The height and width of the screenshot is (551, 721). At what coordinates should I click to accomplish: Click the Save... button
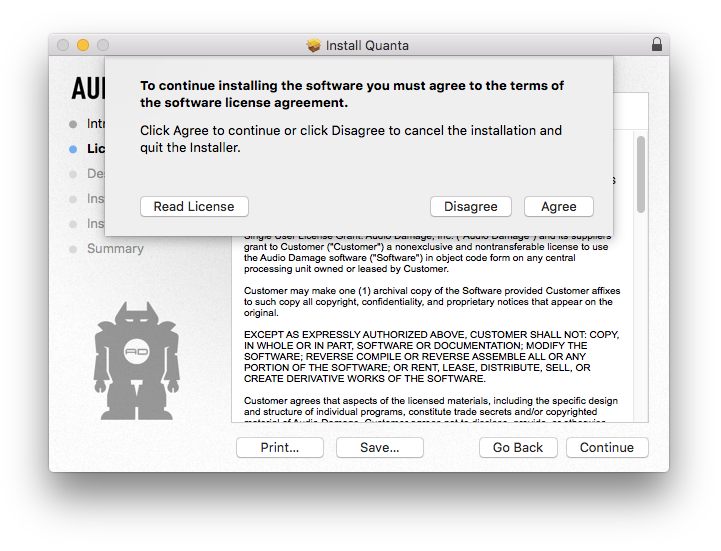coord(379,448)
